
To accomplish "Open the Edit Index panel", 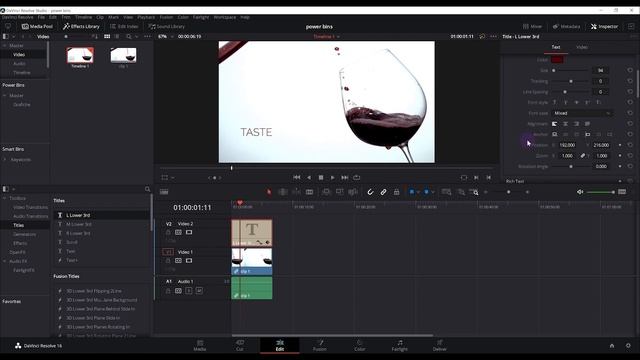I will tap(124, 26).
